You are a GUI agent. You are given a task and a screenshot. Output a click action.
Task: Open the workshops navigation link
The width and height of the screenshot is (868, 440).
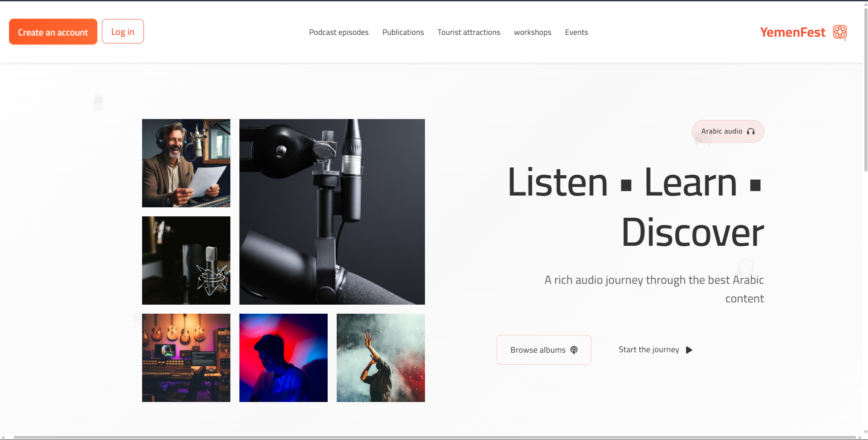533,32
